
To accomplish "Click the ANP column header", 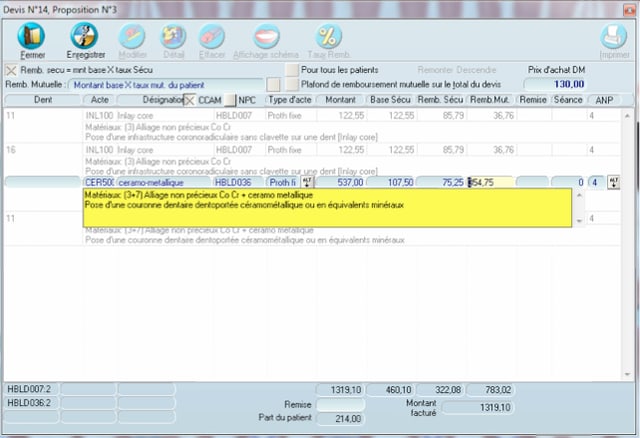I will pos(604,100).
